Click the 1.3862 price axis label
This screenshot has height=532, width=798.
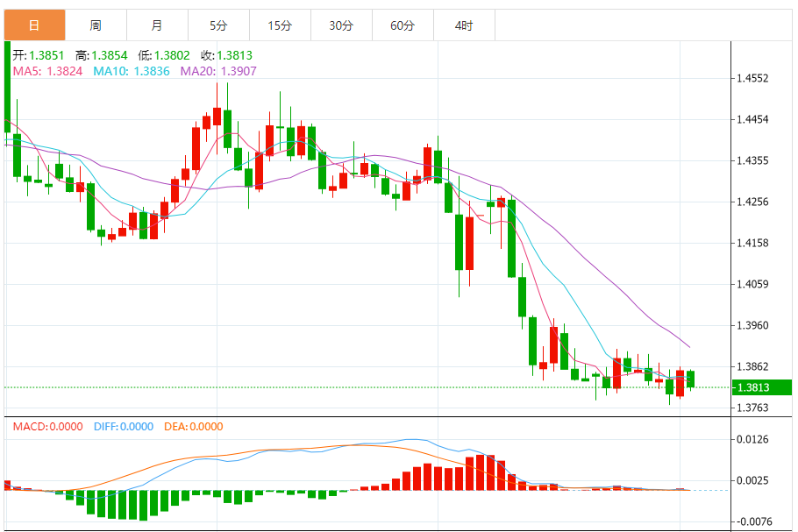pyautogui.click(x=752, y=366)
